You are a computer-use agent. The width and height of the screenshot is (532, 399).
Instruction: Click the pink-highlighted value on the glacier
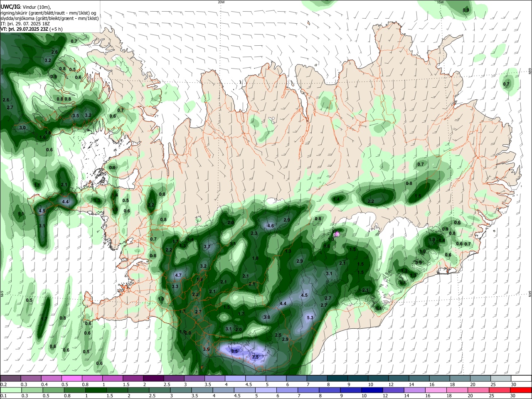[x=337, y=234]
